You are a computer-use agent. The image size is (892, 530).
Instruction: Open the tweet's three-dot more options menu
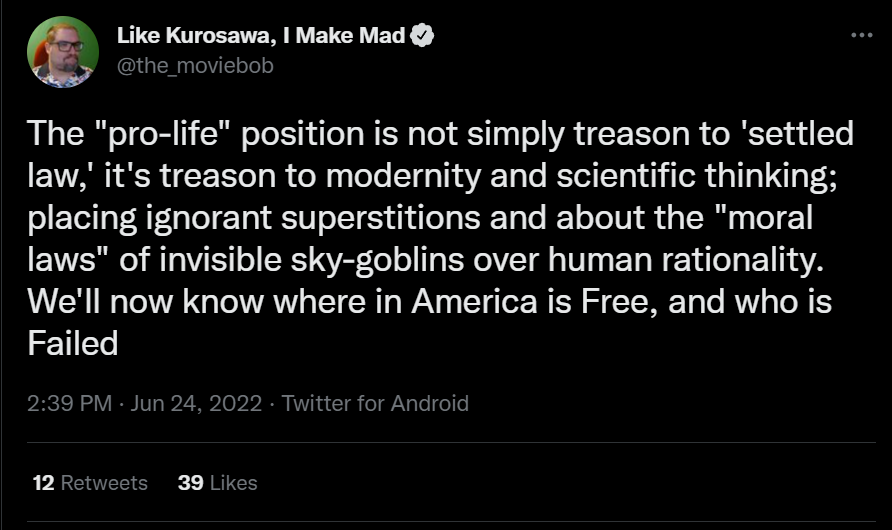tap(861, 35)
